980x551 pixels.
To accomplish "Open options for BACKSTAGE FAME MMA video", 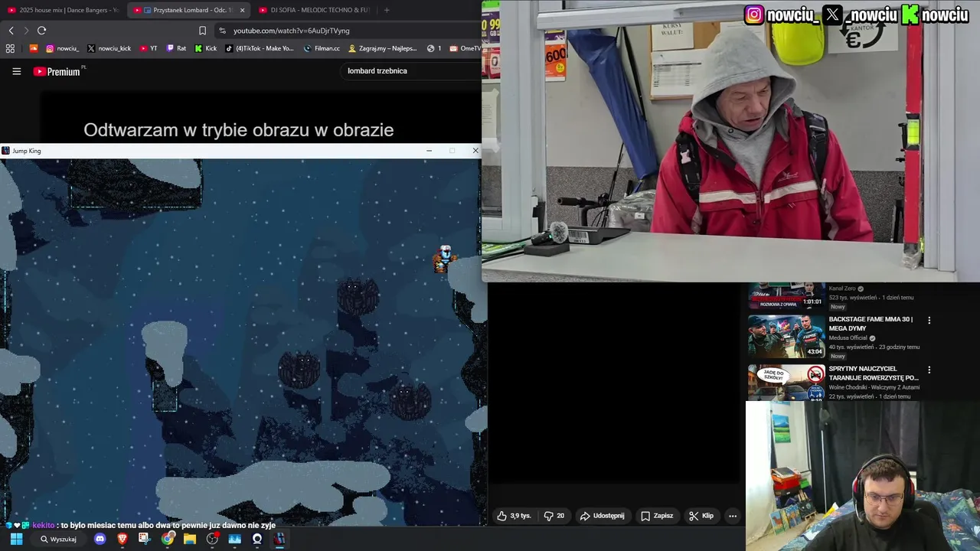I will 929,321.
